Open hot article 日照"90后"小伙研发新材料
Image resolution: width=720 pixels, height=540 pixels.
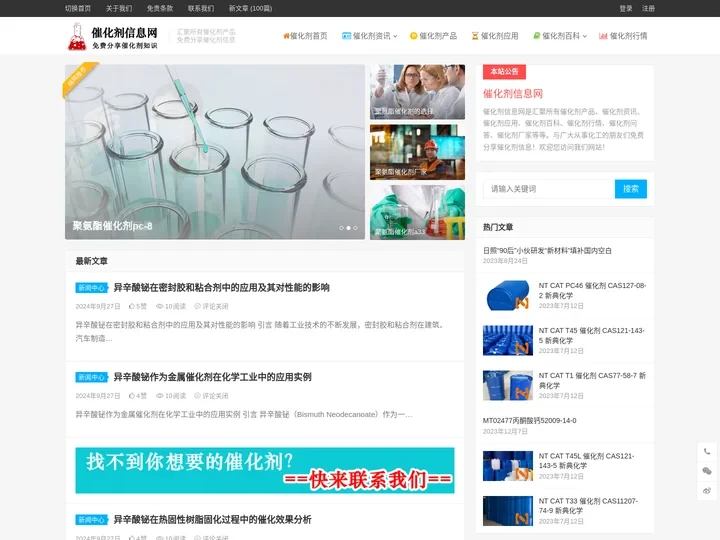tap(547, 251)
